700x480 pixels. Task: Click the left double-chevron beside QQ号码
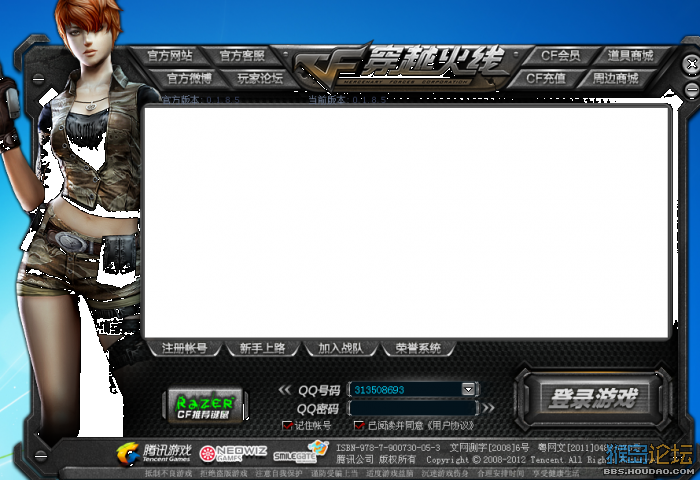click(x=284, y=390)
